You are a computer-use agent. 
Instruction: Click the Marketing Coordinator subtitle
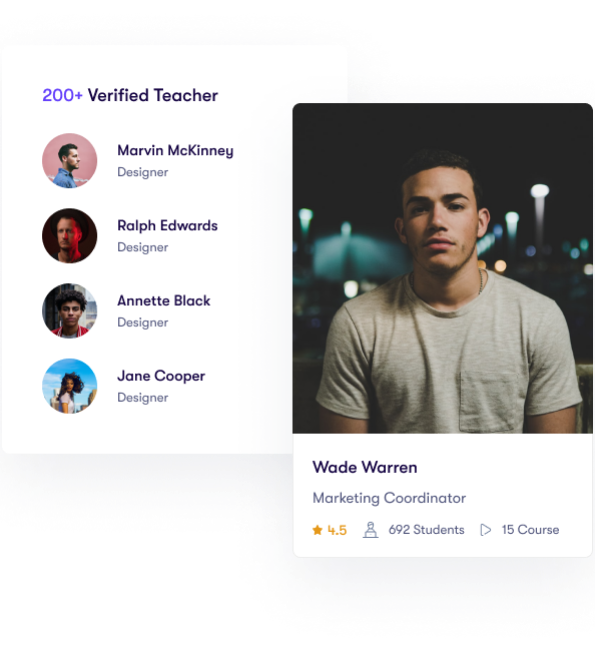[389, 498]
